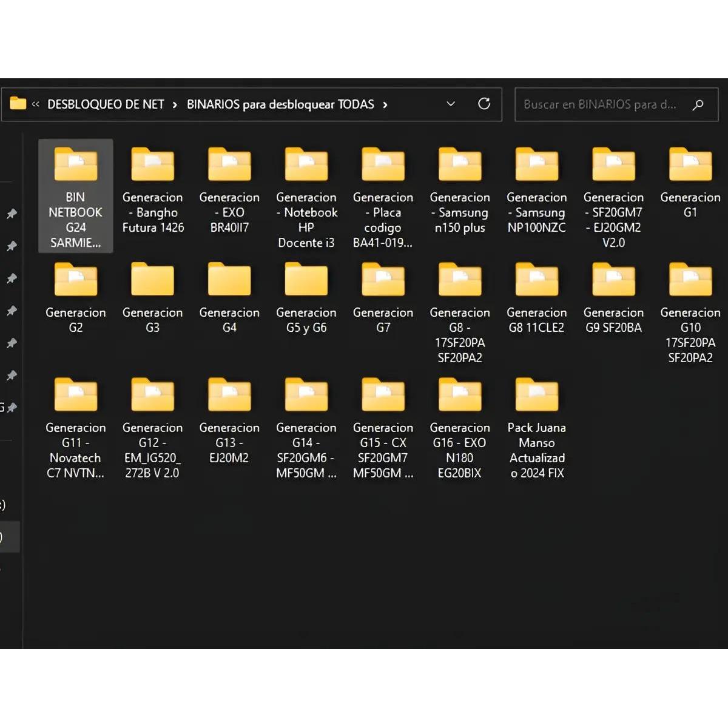Open Generacion - Notebook HP Docente i3 folder
The height and width of the screenshot is (728, 728).
(x=306, y=197)
